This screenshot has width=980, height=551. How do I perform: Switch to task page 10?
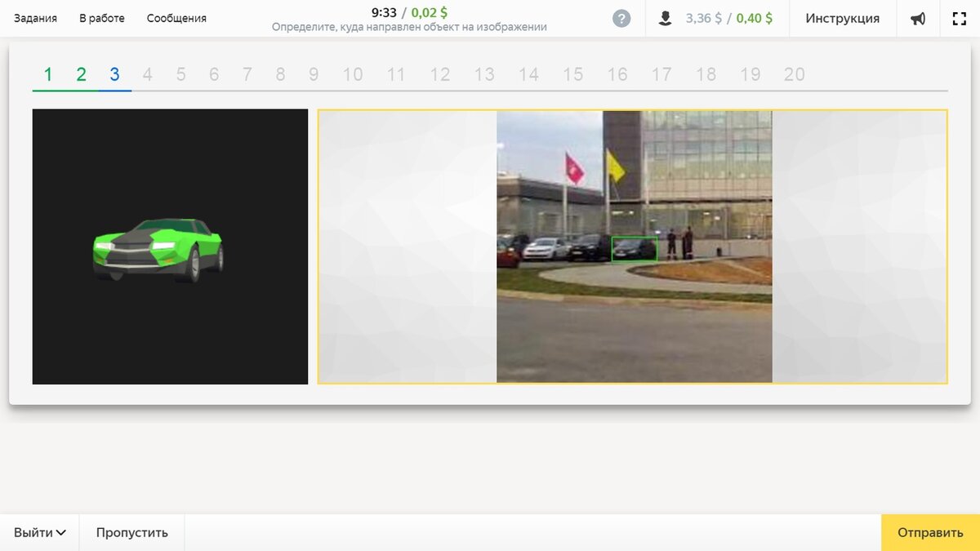coord(352,74)
